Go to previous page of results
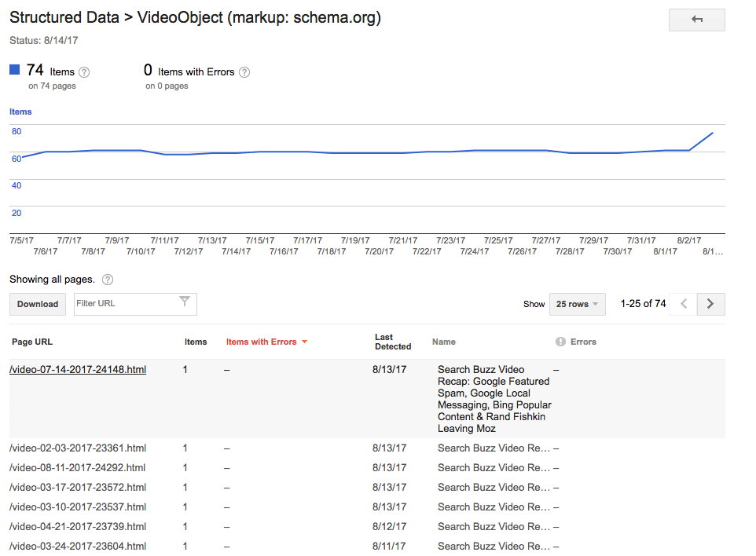The width and height of the screenshot is (756, 556). [684, 304]
